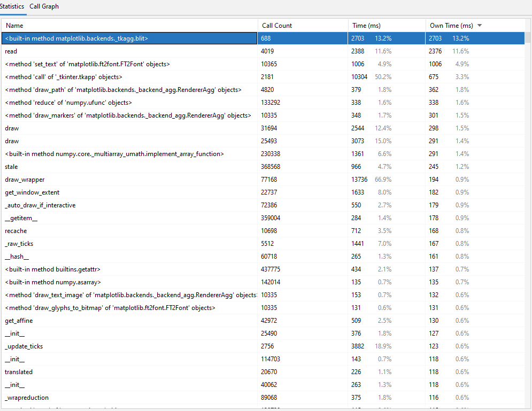Click own time 2376 in read row
Screen dimensions: 532x411
click(435, 51)
